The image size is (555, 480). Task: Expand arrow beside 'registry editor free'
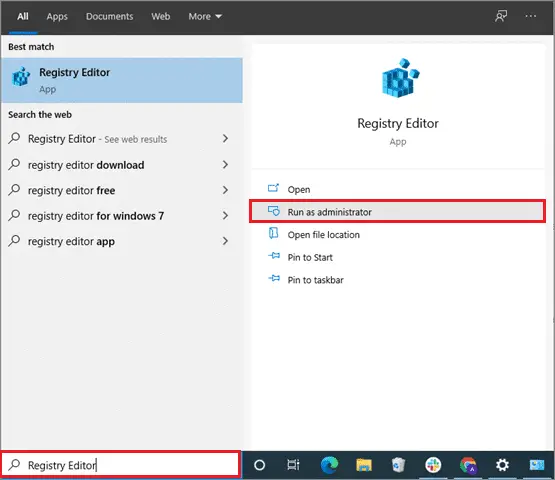pyautogui.click(x=225, y=190)
